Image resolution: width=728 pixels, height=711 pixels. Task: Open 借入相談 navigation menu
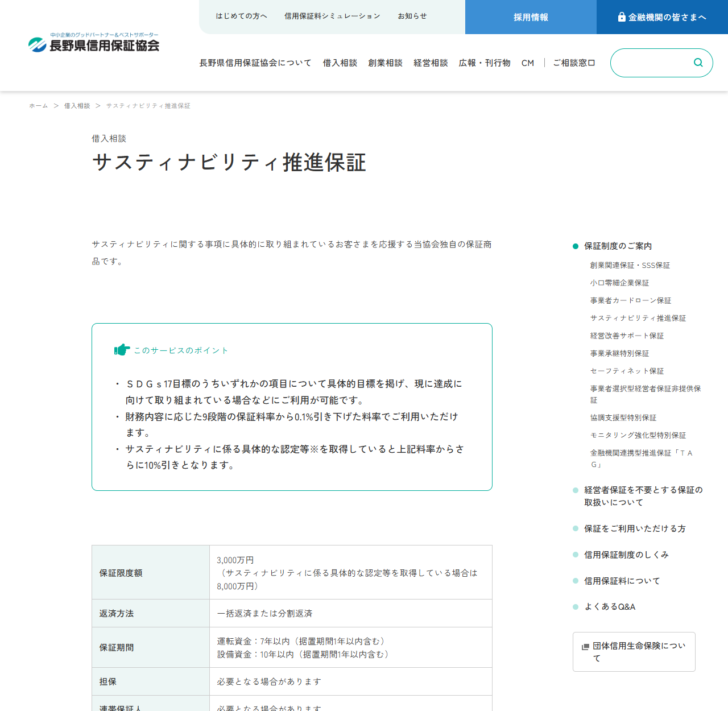pos(340,63)
